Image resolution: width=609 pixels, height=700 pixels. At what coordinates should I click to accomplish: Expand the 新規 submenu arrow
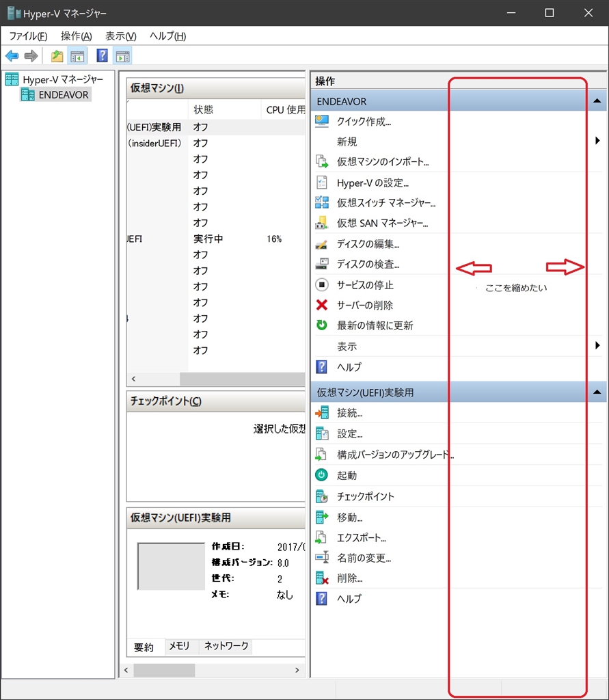[x=598, y=141]
